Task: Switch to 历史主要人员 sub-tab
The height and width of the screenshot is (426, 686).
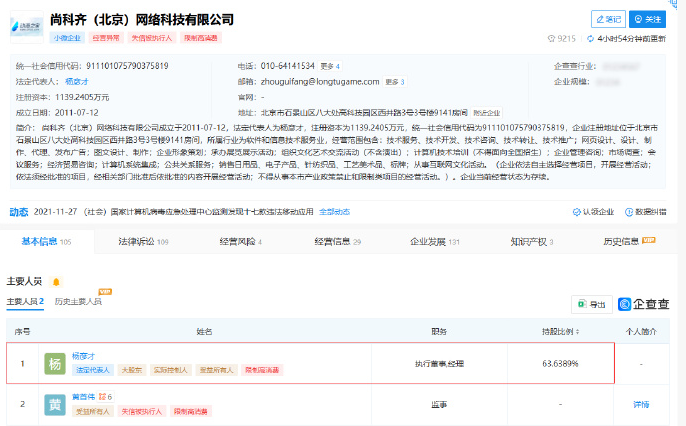Action: tap(78, 301)
